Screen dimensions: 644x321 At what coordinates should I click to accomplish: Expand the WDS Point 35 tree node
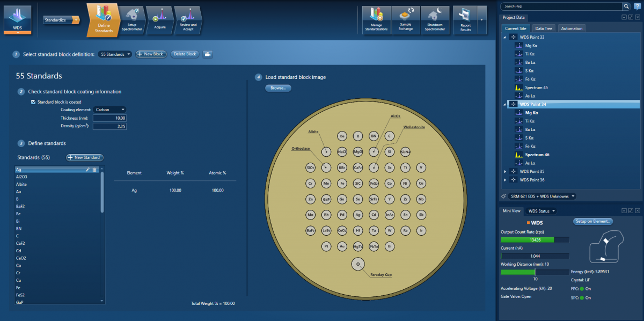click(504, 172)
